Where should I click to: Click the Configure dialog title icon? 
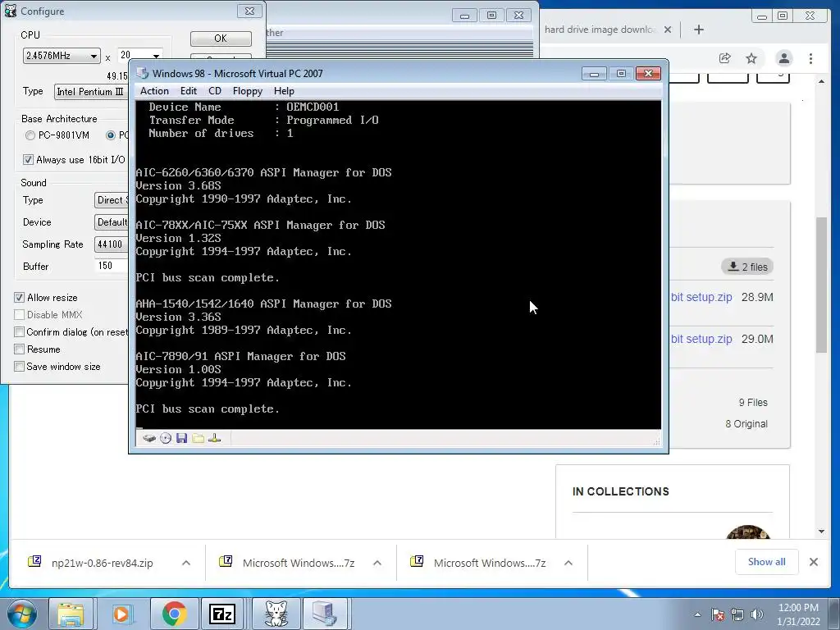click(x=10, y=11)
